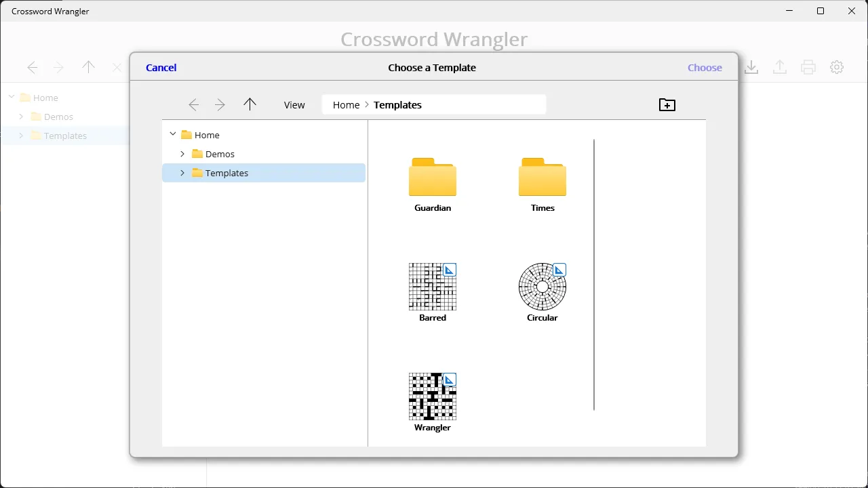The width and height of the screenshot is (868, 488).
Task: Open settings gear in main toolbar
Action: pos(837,67)
